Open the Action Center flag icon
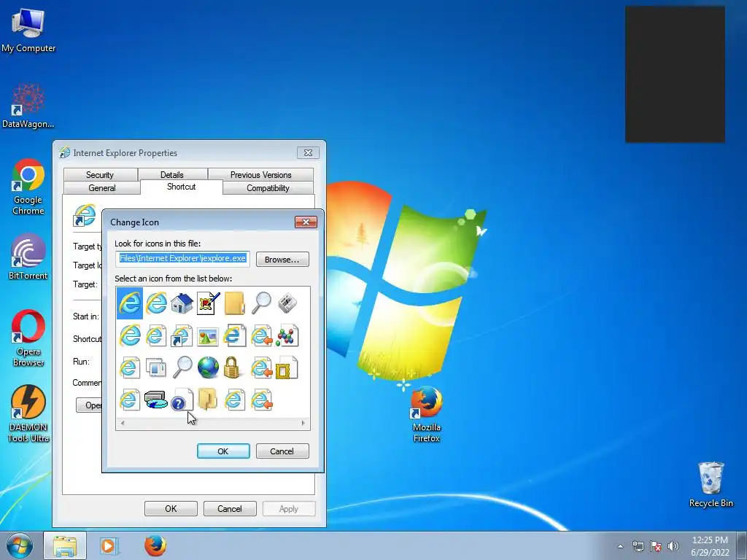Image resolution: width=747 pixels, height=560 pixels. pyautogui.click(x=656, y=546)
